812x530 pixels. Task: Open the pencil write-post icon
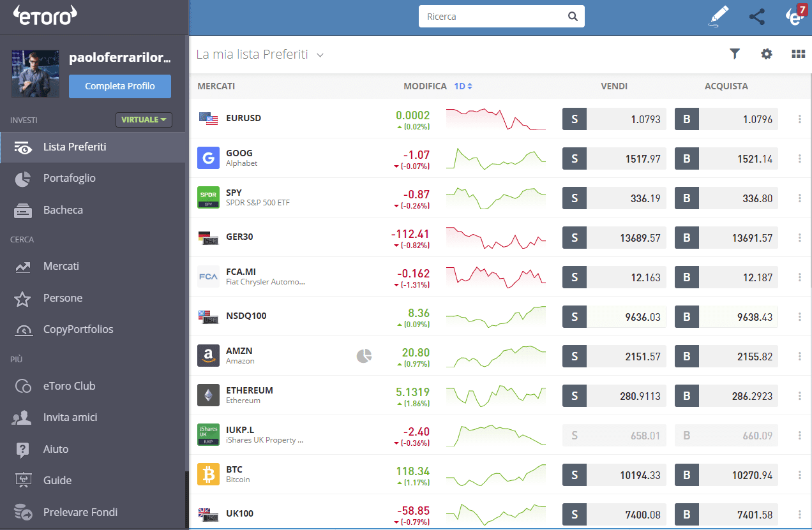(x=718, y=17)
